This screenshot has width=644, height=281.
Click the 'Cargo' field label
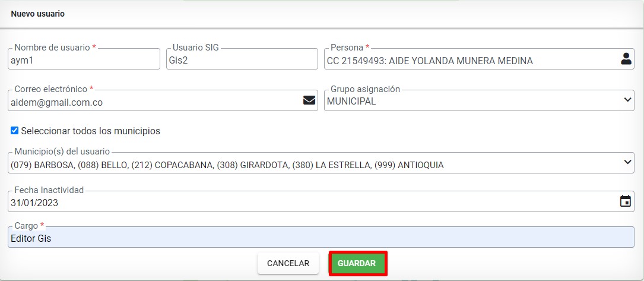tap(26, 226)
